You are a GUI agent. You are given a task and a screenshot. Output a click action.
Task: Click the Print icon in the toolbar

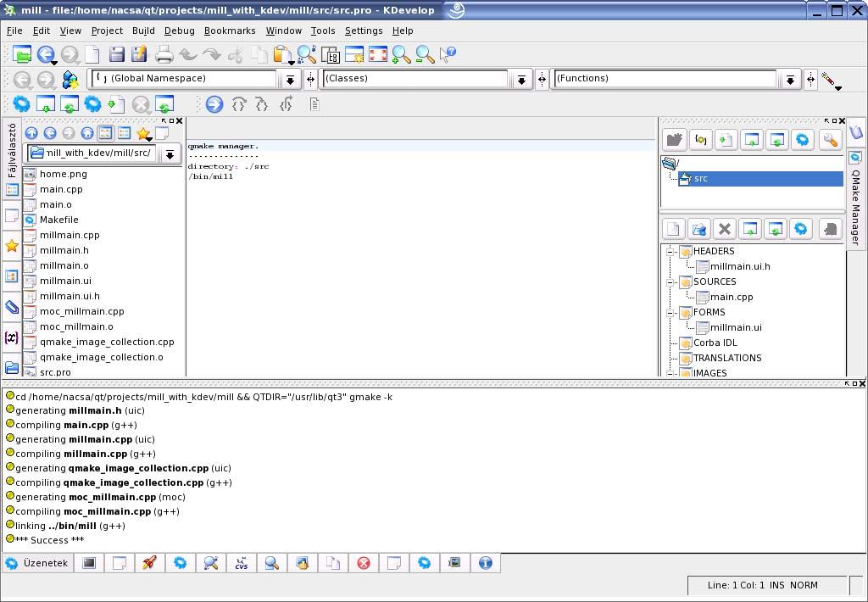click(x=164, y=54)
